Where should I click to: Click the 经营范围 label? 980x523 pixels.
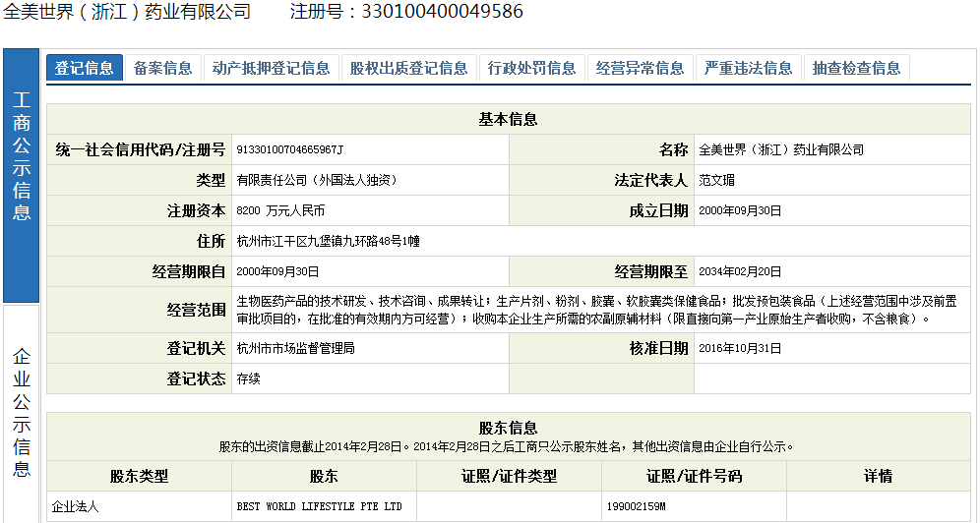[x=196, y=311]
